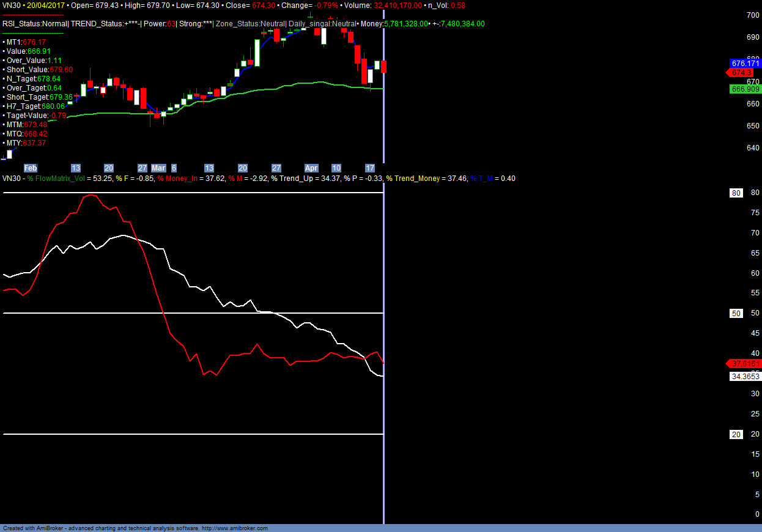Select the Mar month marker on axis
Viewport: 762px width, 532px height.
[158, 168]
